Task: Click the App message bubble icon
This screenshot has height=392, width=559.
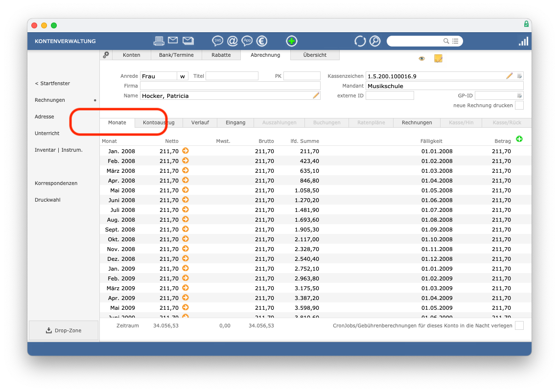Action: (247, 41)
